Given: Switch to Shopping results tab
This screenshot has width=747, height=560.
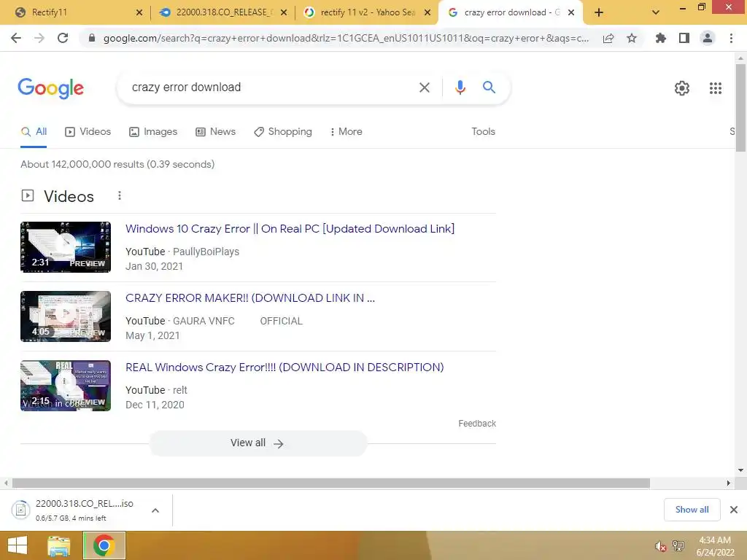Looking at the screenshot, I should [283, 132].
